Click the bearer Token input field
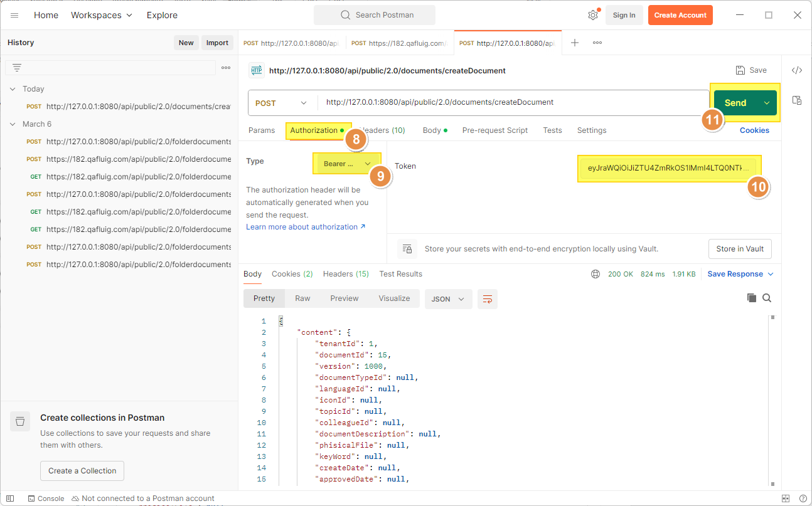812x506 pixels. click(669, 169)
